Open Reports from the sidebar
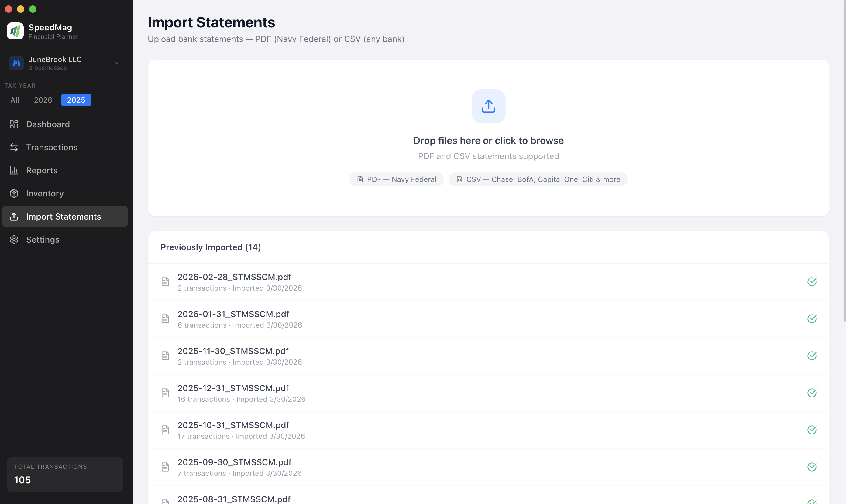The image size is (846, 504). coord(41,171)
